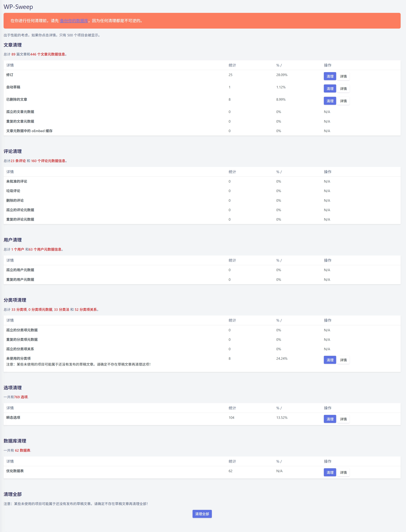Click the 63 个用户元数据信息 summary text
Image resolution: width=406 pixels, height=532 pixels.
pyautogui.click(x=45, y=249)
